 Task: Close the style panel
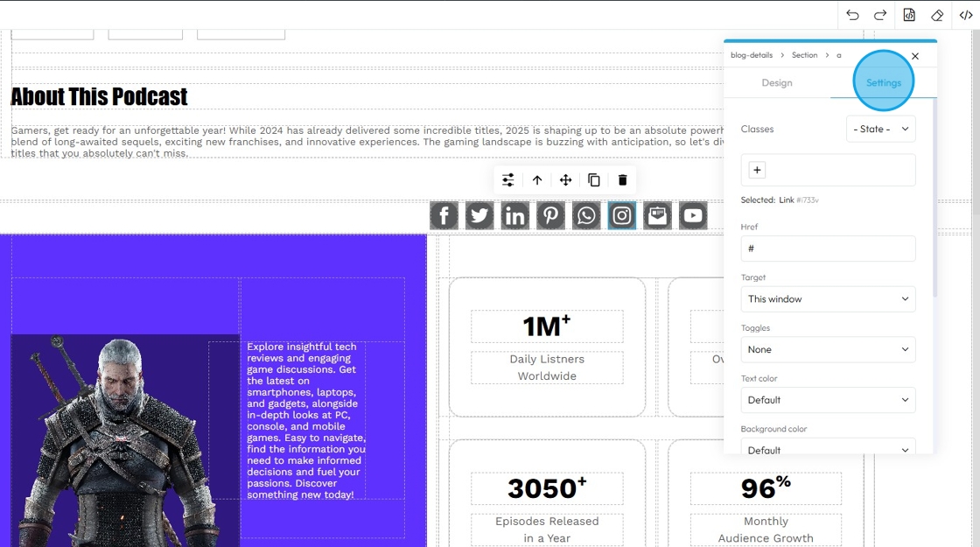915,56
